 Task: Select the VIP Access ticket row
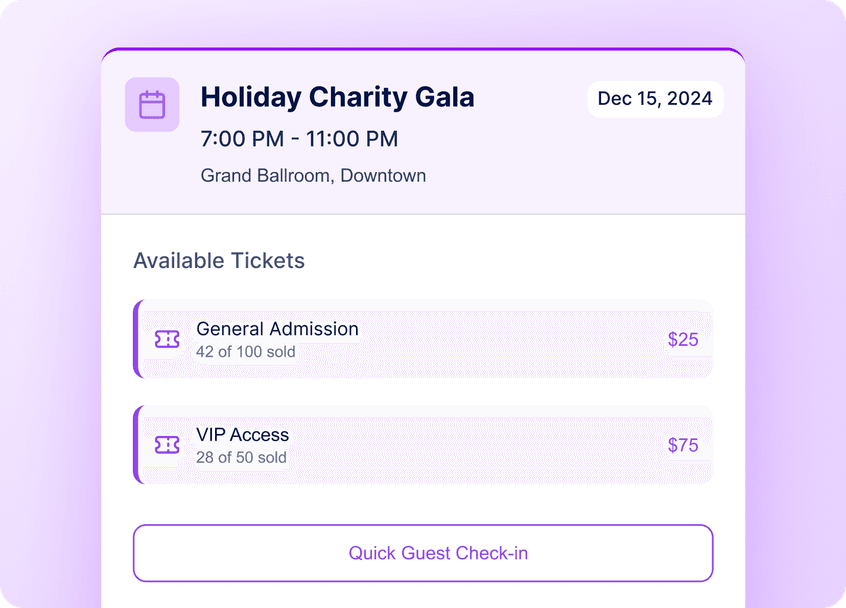(423, 445)
